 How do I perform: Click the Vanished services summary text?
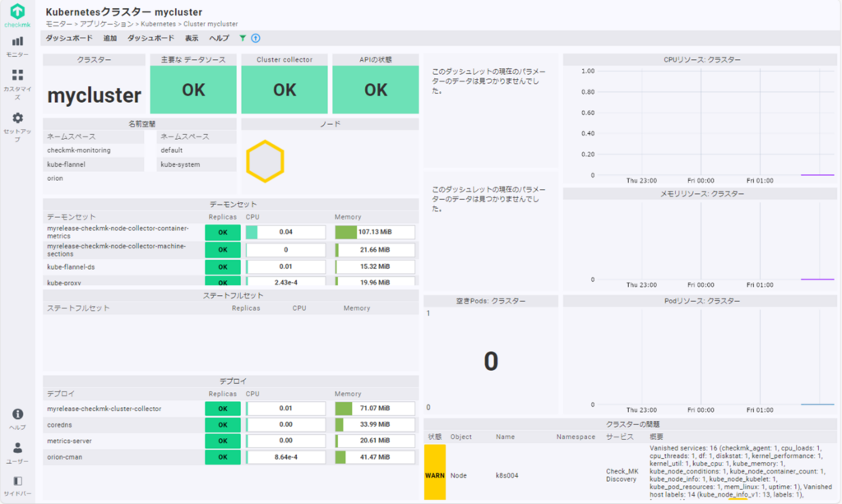(741, 472)
